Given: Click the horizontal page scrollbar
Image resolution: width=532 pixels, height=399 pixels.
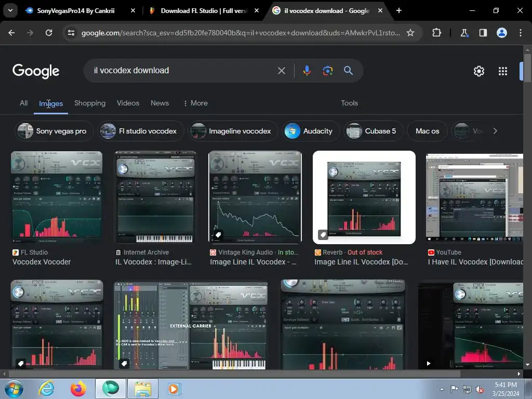Looking at the screenshot, I should [234, 374].
